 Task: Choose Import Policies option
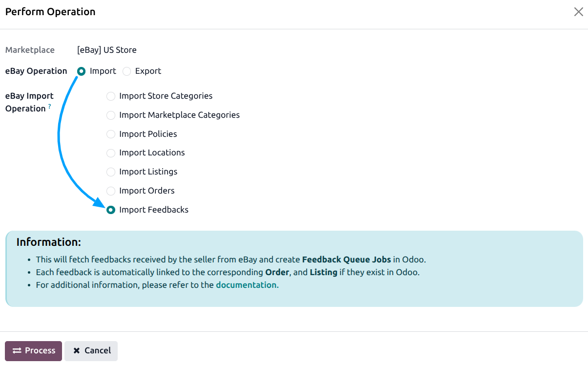[x=111, y=134]
